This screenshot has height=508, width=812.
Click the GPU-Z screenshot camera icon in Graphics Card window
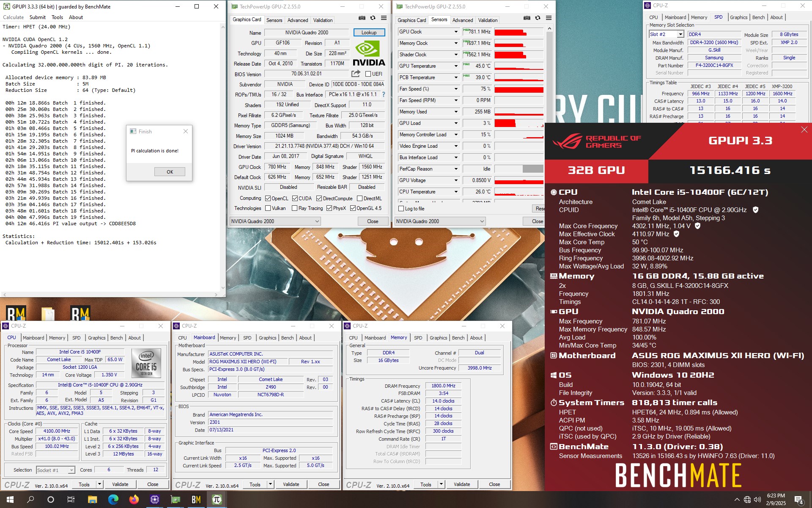(362, 18)
